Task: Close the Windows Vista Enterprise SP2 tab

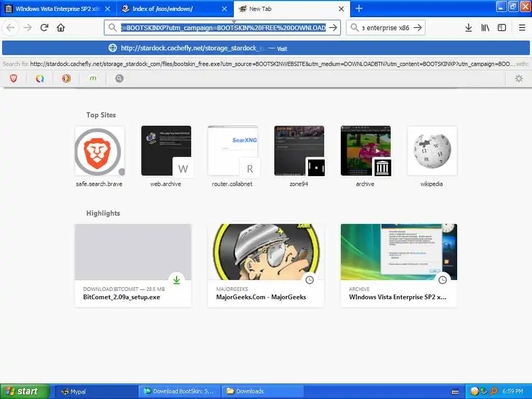Action: [x=108, y=9]
